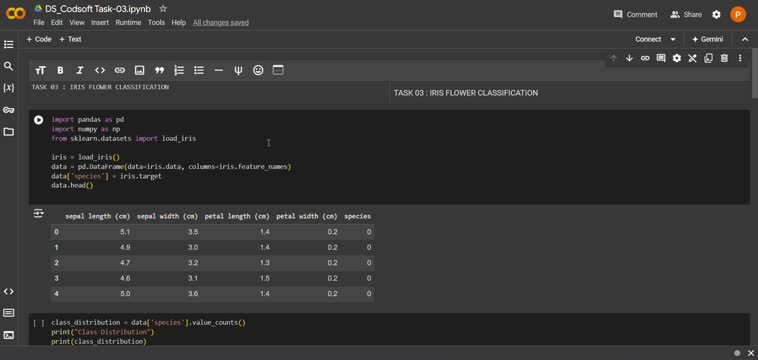Viewport: 758px width, 360px height.
Task: Run the import pandas code cell
Action: pos(39,119)
